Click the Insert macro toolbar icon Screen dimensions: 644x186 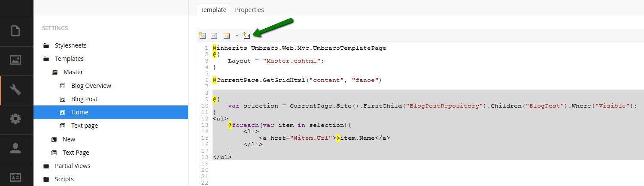click(226, 36)
